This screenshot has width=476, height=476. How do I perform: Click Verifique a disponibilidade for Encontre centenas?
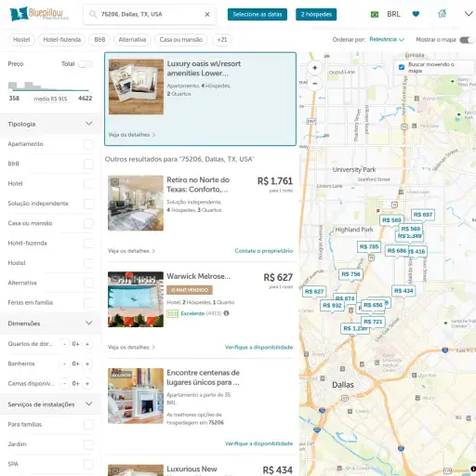pyautogui.click(x=258, y=443)
